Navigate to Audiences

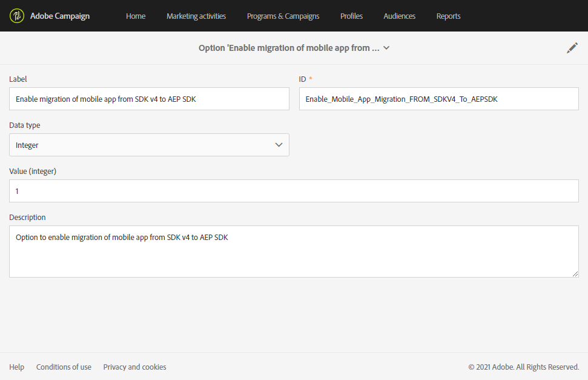tap(400, 16)
